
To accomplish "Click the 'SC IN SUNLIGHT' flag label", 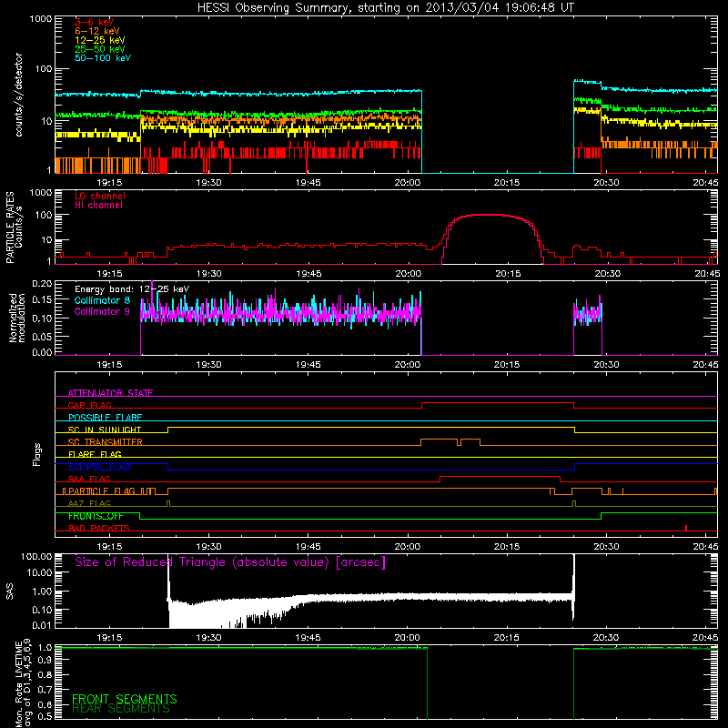I will tap(105, 430).
